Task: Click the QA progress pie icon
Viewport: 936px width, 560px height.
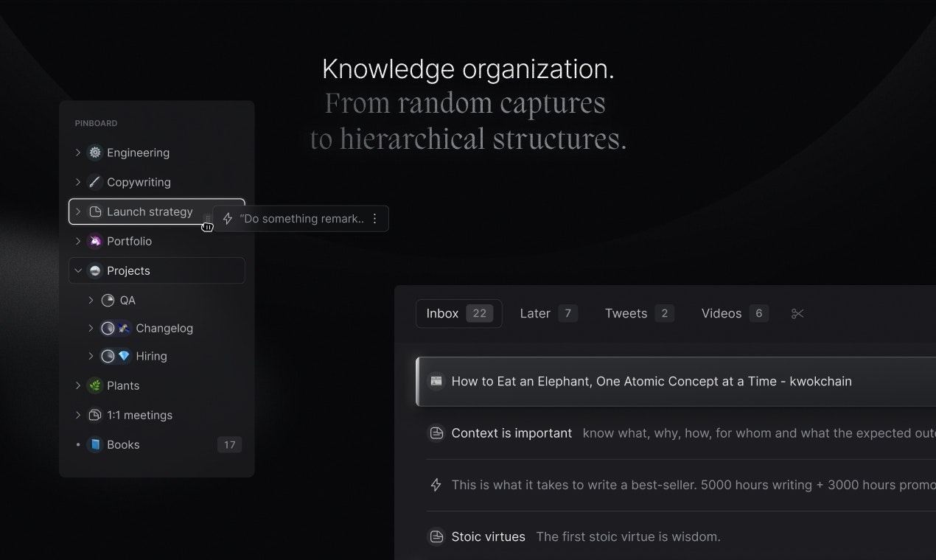Action: [x=108, y=300]
